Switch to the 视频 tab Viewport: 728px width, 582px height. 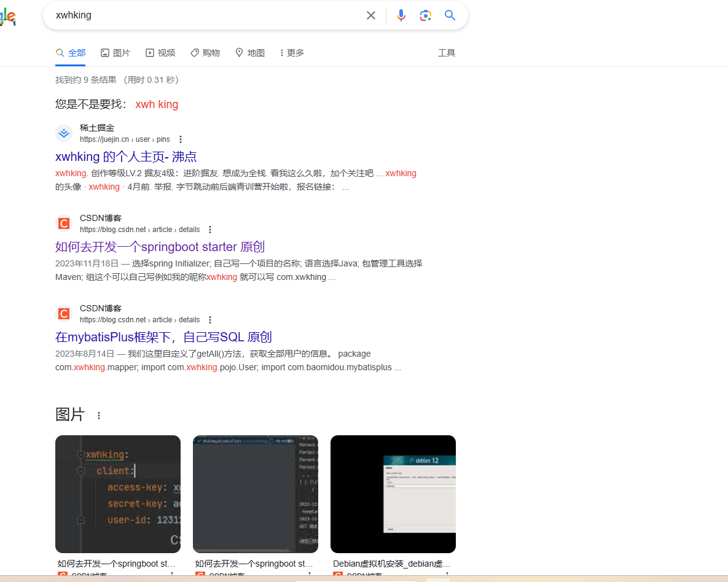click(160, 53)
